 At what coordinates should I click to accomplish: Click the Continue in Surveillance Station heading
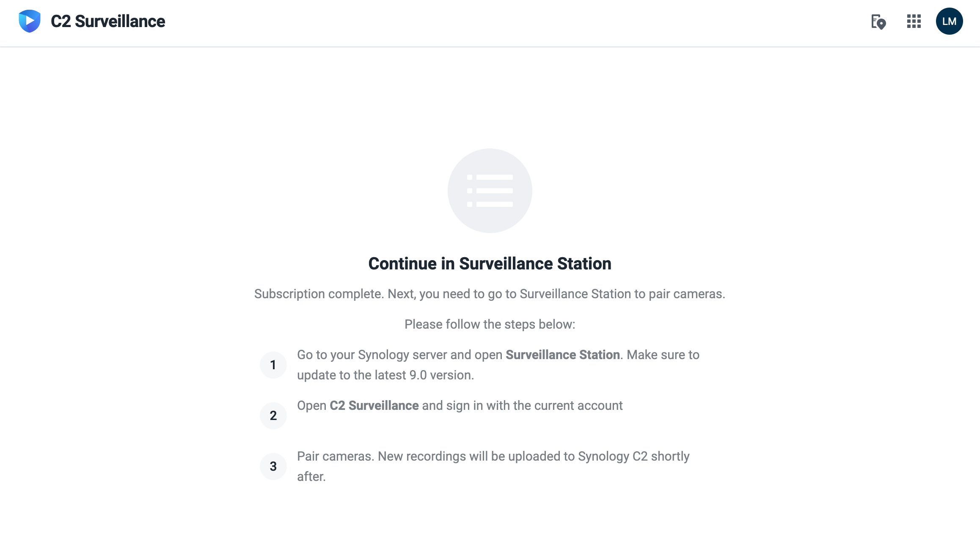click(x=490, y=264)
